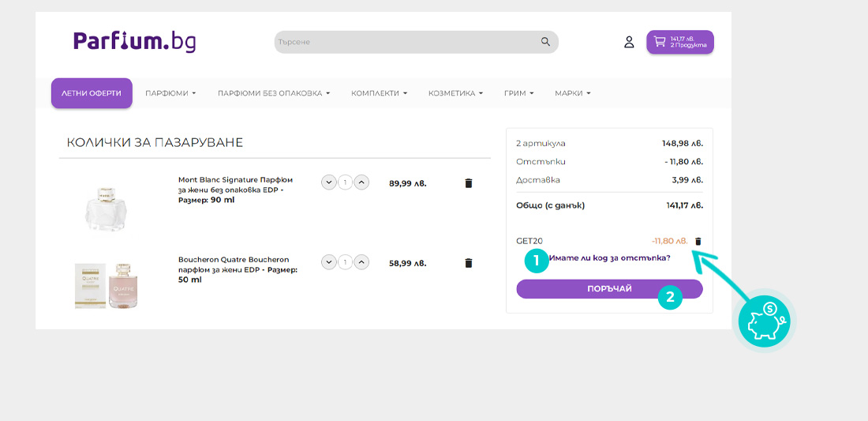Click the 89,99 лв. price

coord(408,183)
